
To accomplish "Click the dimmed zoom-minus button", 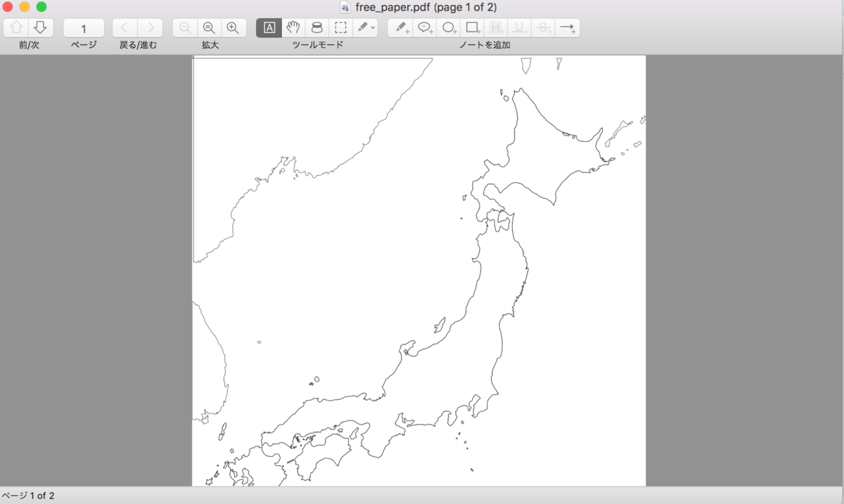I will point(184,27).
